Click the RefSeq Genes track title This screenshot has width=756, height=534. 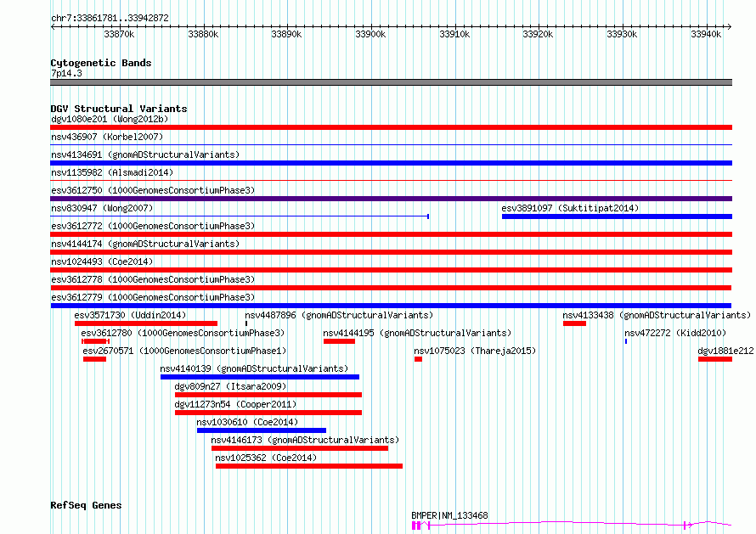pos(86,505)
